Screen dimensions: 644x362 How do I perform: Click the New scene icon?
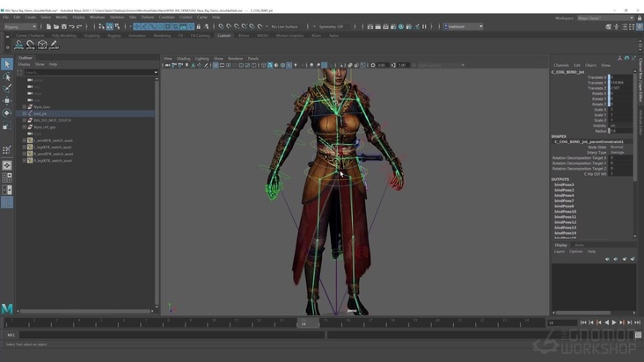(x=48, y=26)
